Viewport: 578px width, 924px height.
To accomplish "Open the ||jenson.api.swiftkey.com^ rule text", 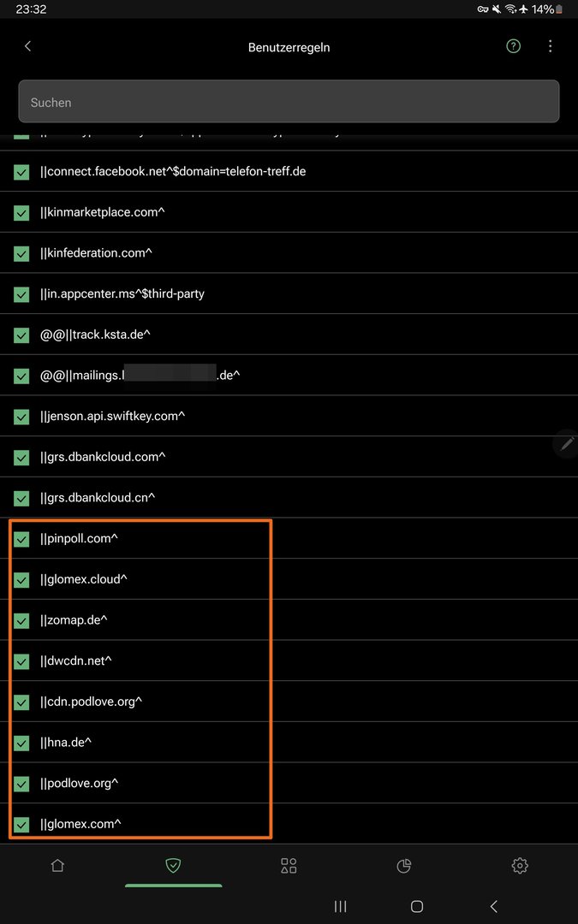I will pyautogui.click(x=112, y=417).
